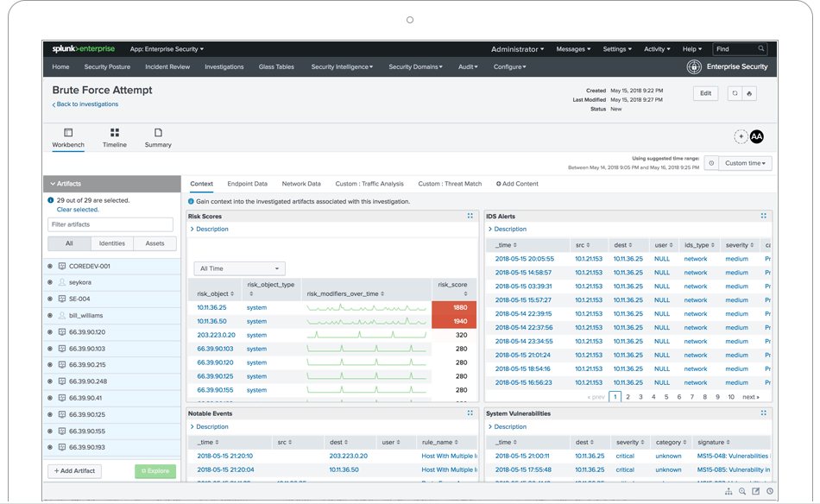Click the search magnifier in Find box
Image resolution: width=820 pixels, height=504 pixels.
click(x=761, y=48)
